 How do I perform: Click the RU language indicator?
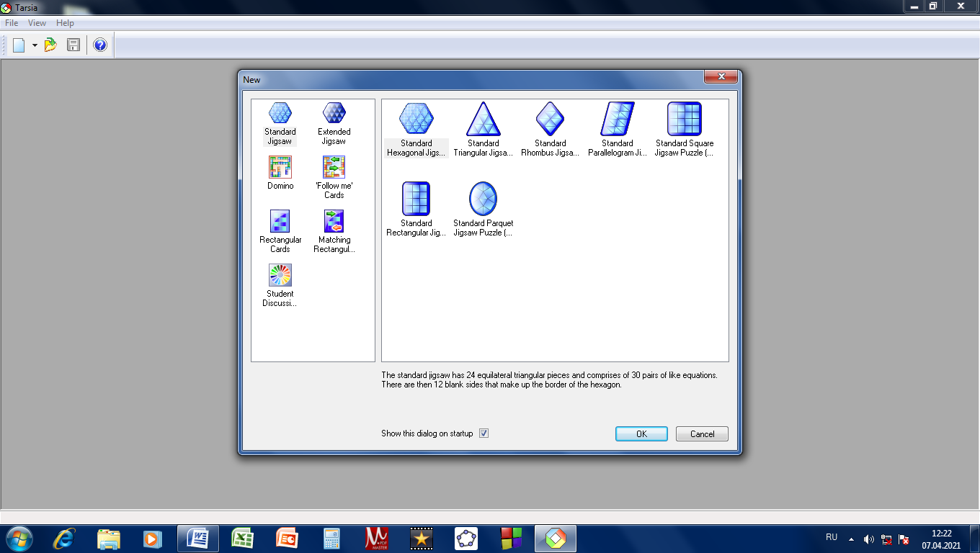pos(832,537)
